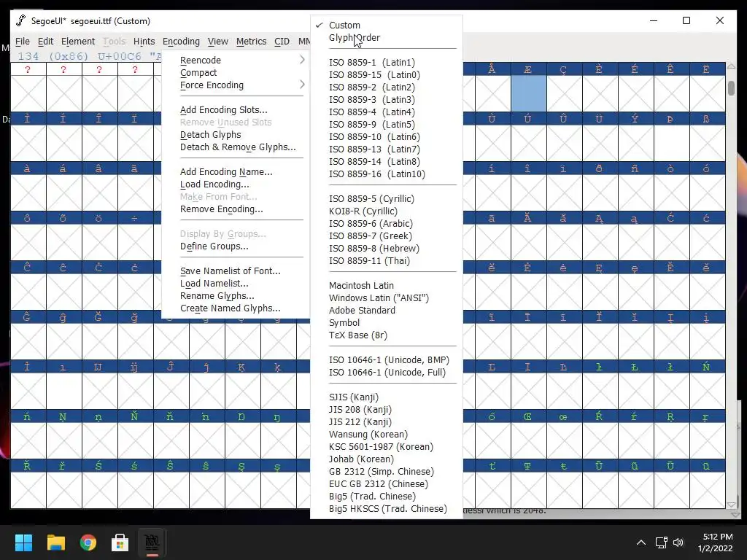747x560 pixels.
Task: Open network status tray icon
Action: click(661, 542)
